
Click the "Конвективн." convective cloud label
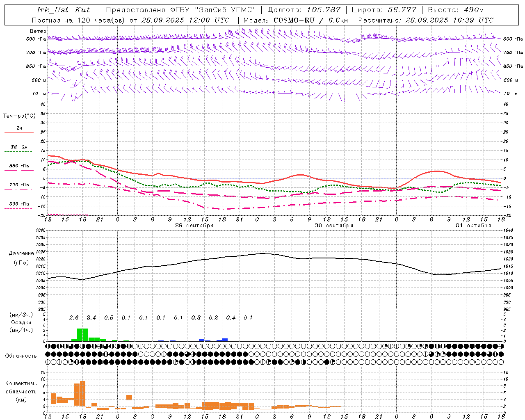pyautogui.click(x=21, y=383)
